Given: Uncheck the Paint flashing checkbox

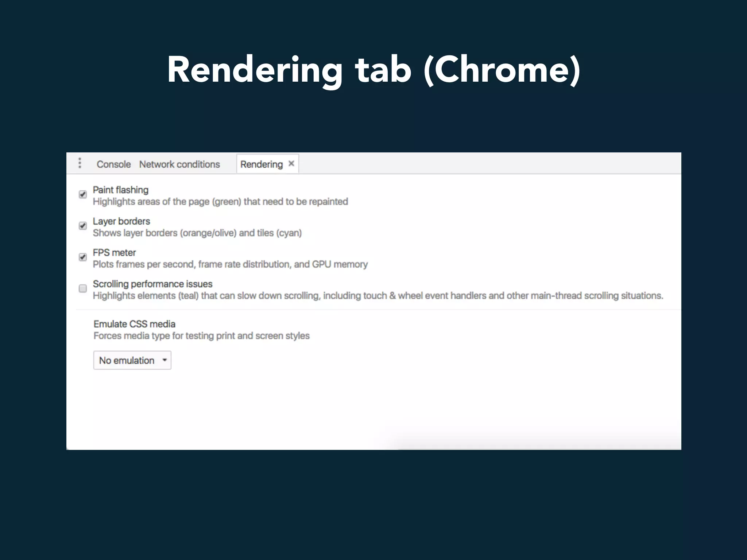Looking at the screenshot, I should click(83, 194).
